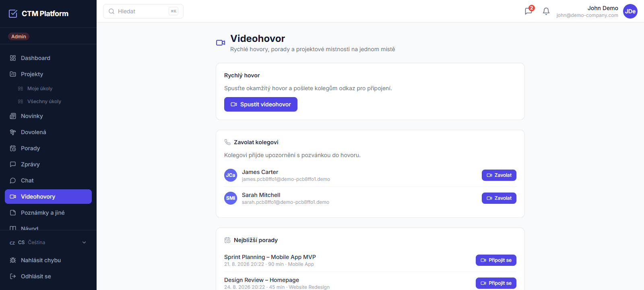Click the Porady calendar-clock icon

[x=13, y=148]
